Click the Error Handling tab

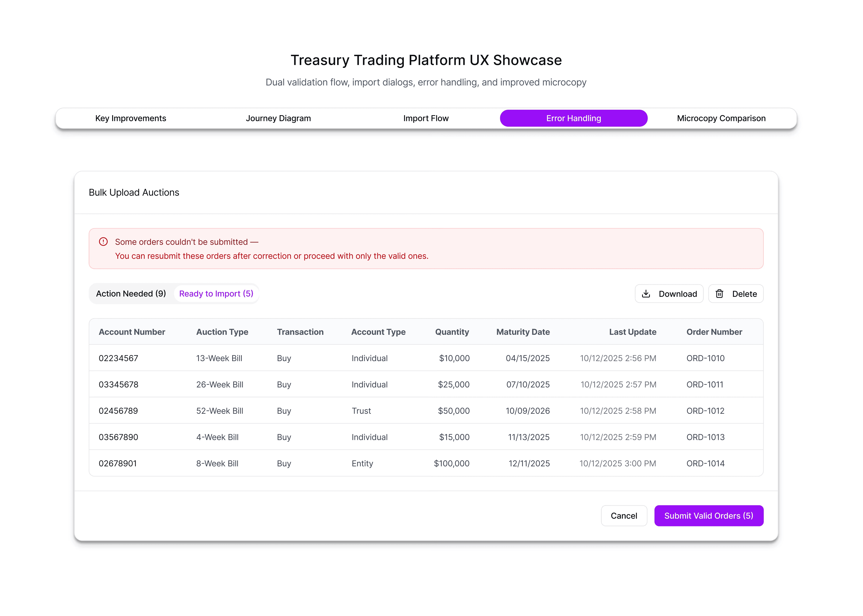pos(573,118)
